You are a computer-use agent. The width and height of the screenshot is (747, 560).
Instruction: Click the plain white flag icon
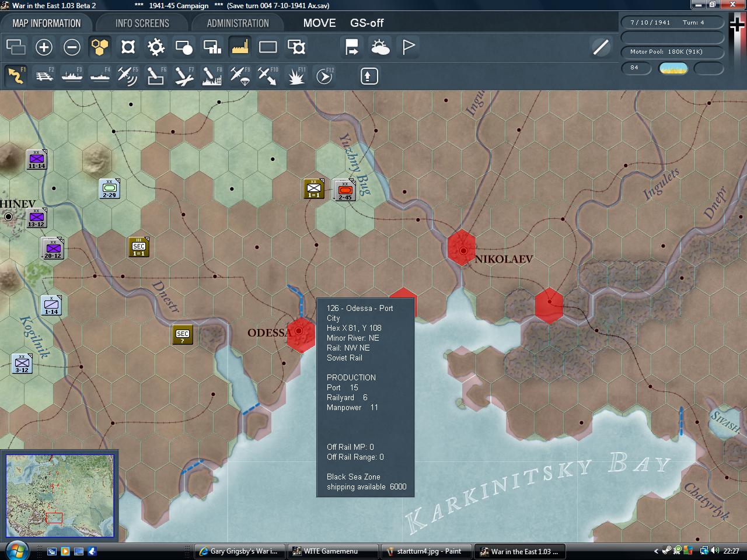click(408, 47)
